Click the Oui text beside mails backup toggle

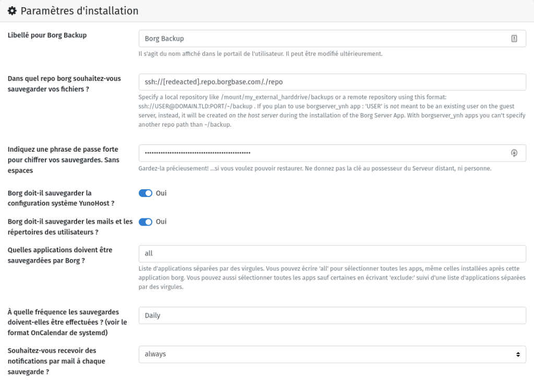click(x=161, y=222)
